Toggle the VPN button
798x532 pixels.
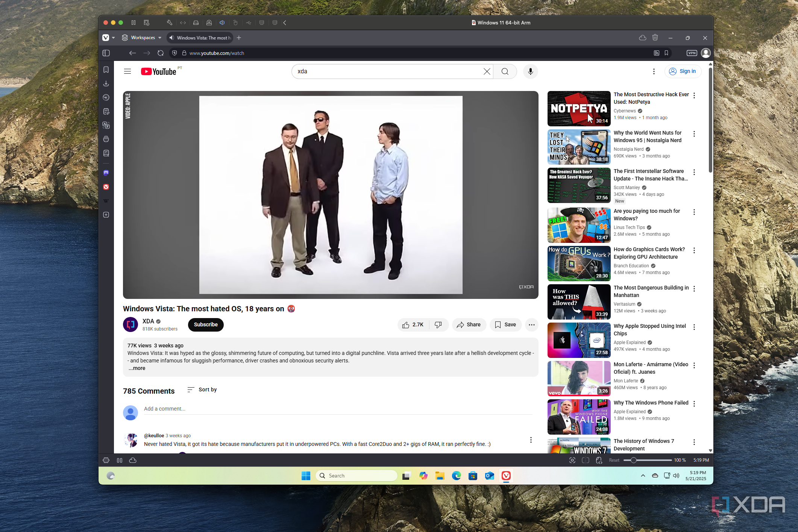692,53
